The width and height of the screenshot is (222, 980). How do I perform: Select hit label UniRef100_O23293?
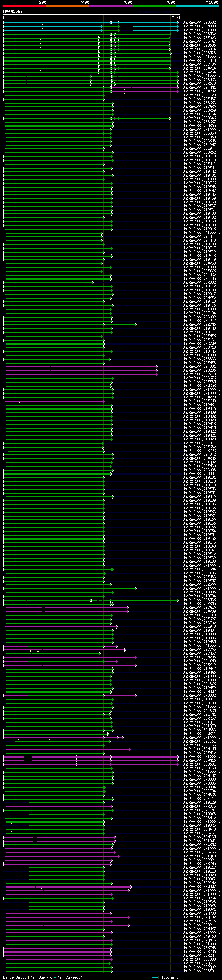199,451
